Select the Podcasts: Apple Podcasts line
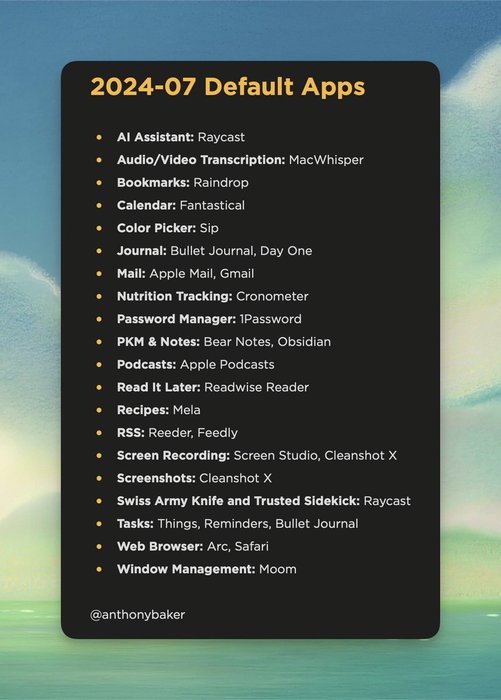Image resolution: width=501 pixels, height=700 pixels. click(196, 365)
